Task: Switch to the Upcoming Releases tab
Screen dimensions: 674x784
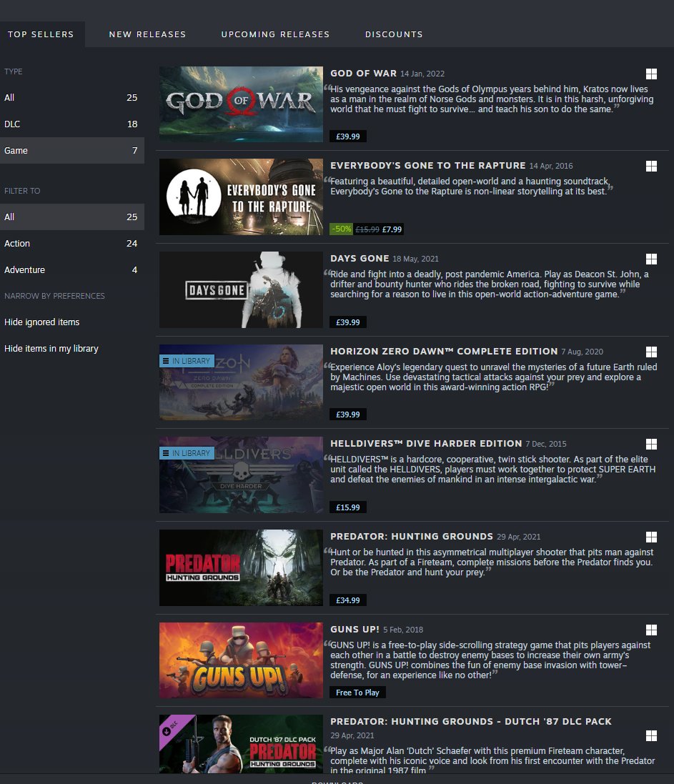Action: 275,34
